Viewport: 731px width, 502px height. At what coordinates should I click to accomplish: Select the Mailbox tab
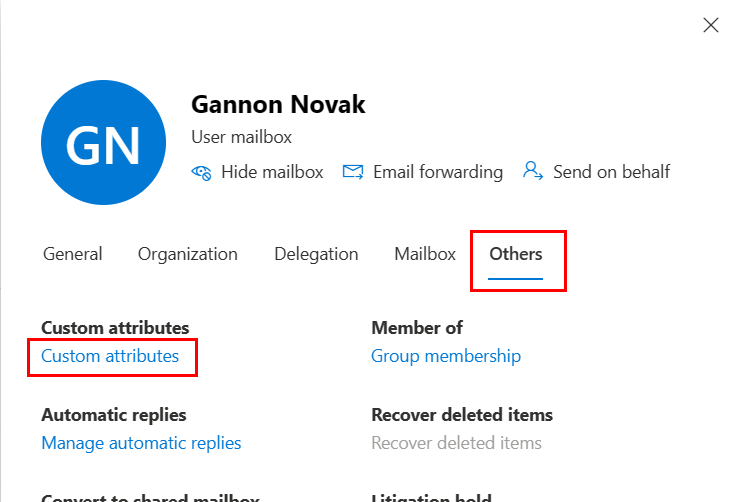pyautogui.click(x=425, y=254)
